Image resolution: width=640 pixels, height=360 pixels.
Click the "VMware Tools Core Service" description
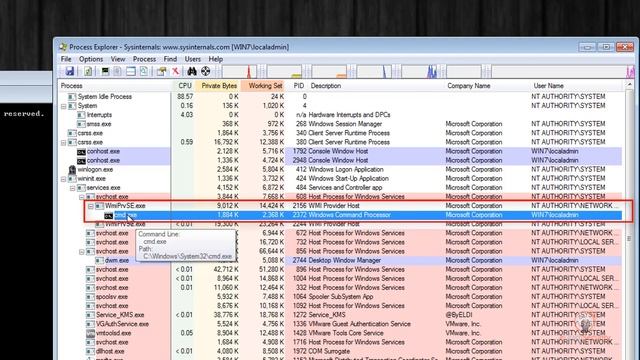346,333
